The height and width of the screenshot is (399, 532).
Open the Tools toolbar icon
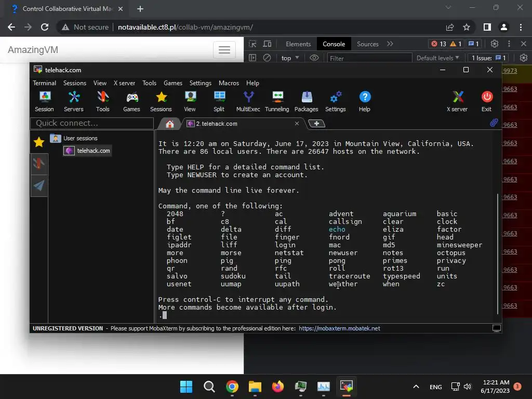[x=102, y=101]
